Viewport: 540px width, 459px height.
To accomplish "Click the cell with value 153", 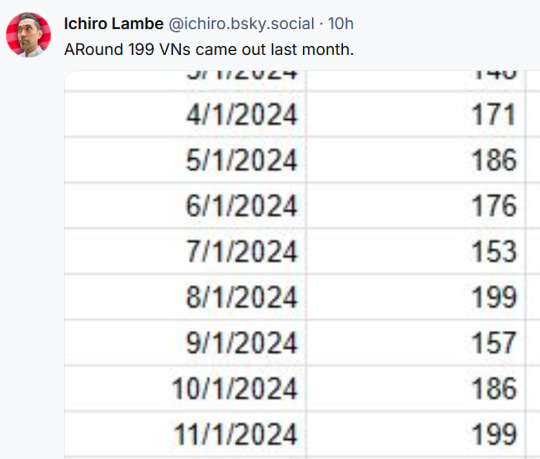I will (415, 251).
